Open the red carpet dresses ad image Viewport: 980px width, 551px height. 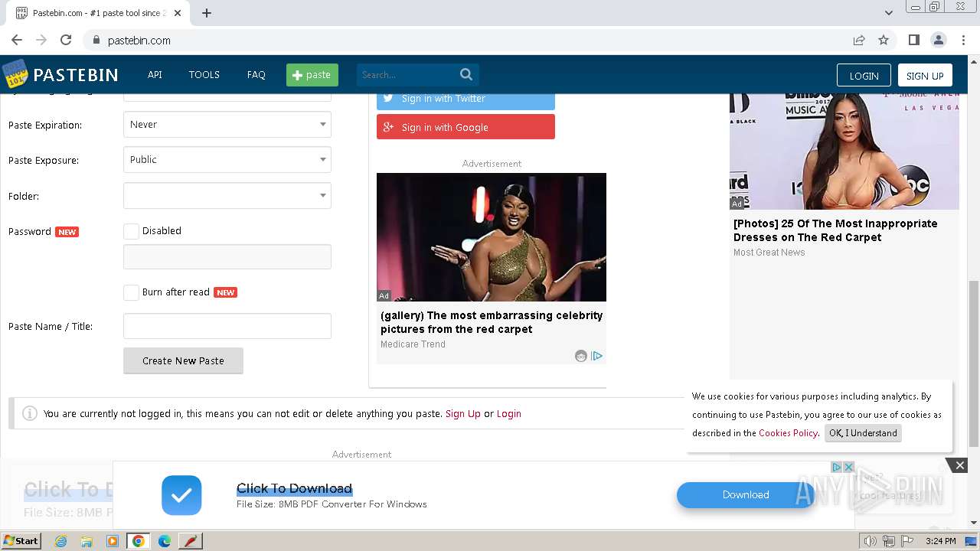click(844, 152)
